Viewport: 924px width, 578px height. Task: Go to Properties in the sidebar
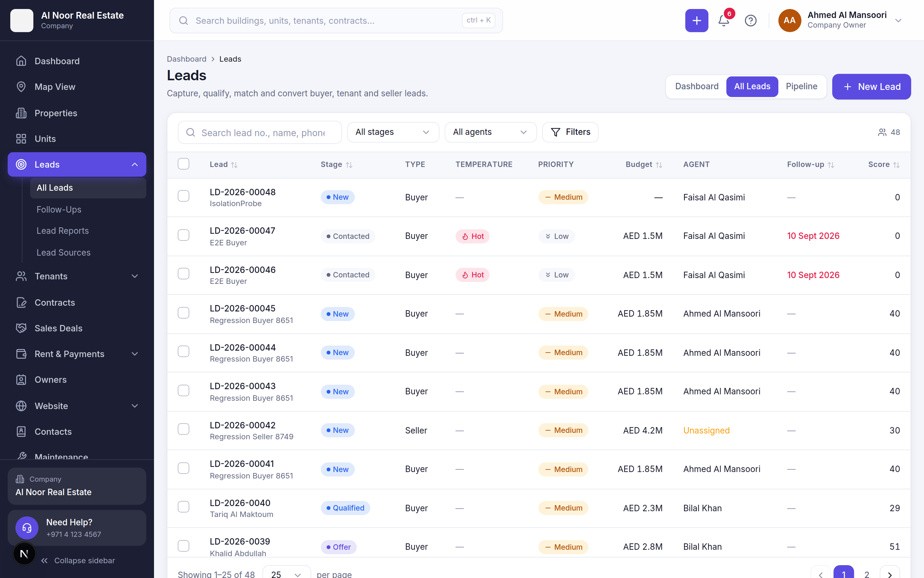[77, 113]
